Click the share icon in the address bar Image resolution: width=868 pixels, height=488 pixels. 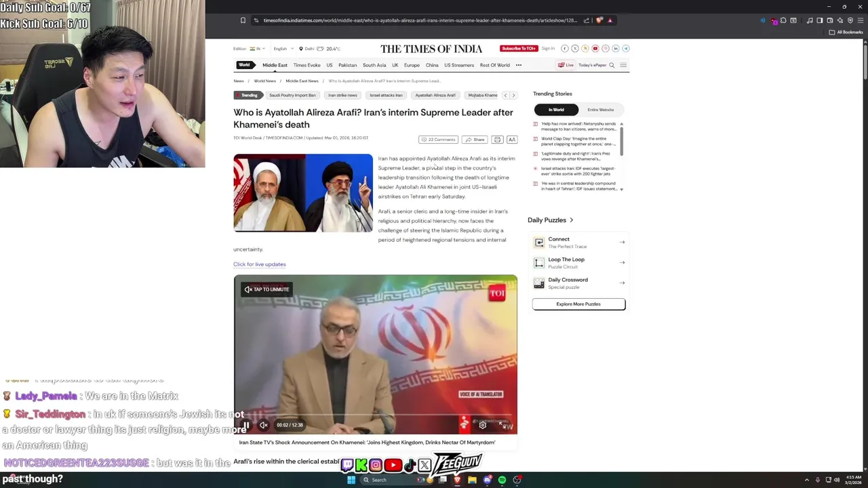click(x=587, y=20)
